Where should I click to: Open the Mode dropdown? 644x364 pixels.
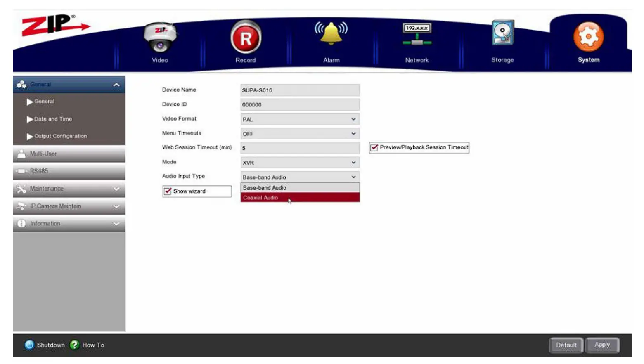point(300,163)
